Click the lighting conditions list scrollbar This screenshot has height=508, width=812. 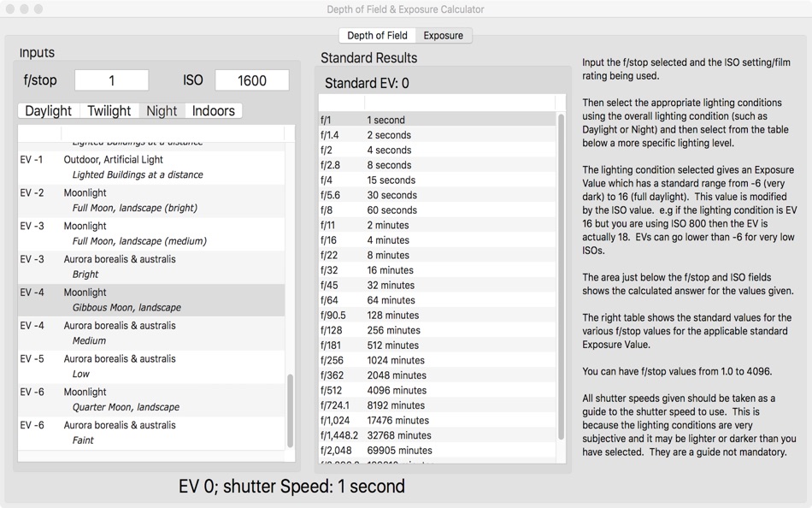point(290,411)
